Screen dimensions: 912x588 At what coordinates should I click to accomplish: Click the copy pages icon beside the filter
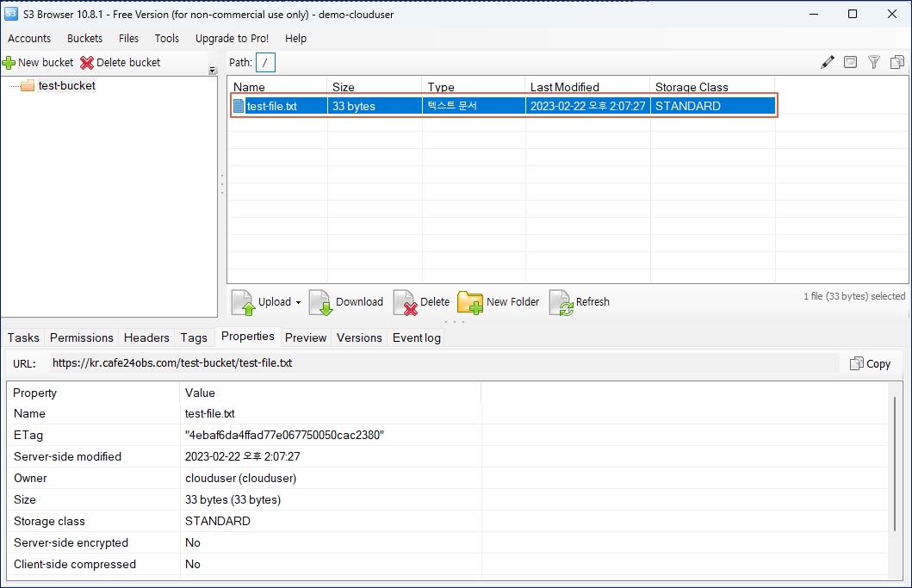[896, 62]
